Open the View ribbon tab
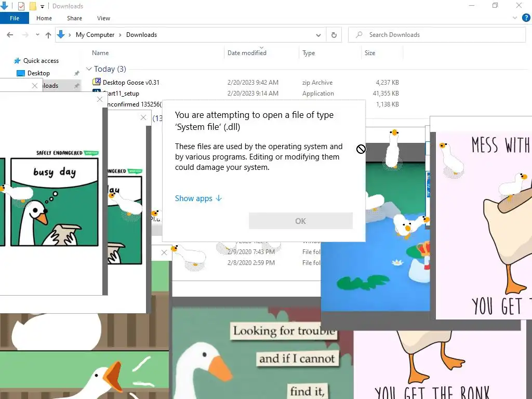532x399 pixels. click(103, 18)
